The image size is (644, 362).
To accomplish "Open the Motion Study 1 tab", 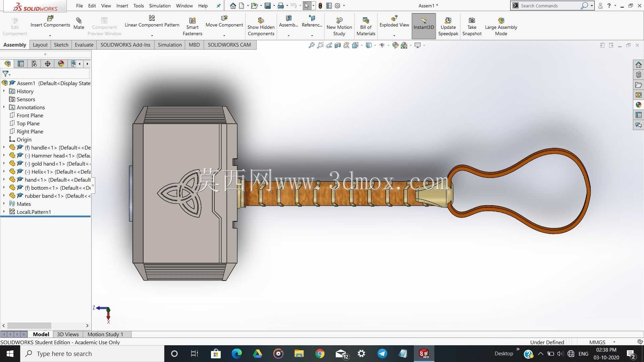I will coord(105,334).
